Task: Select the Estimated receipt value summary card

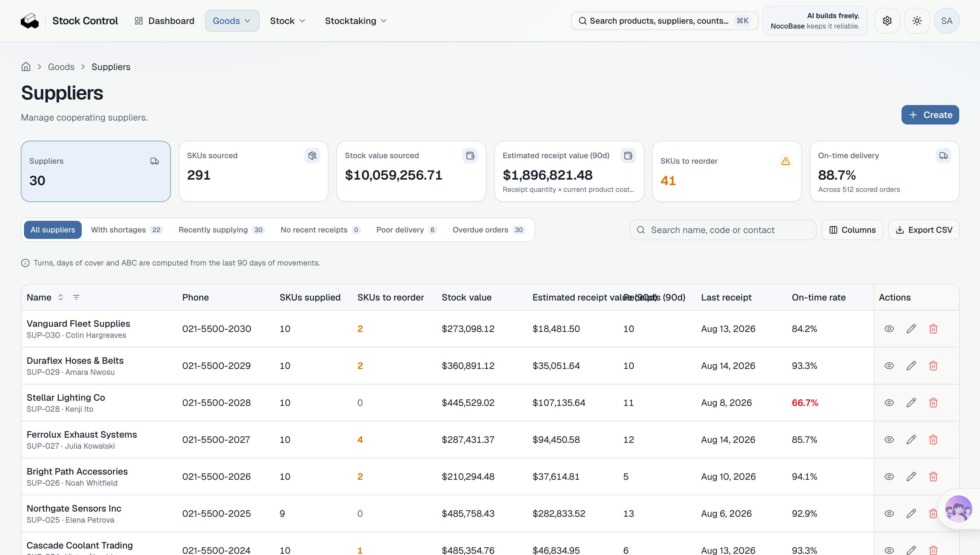Action: 569,171
